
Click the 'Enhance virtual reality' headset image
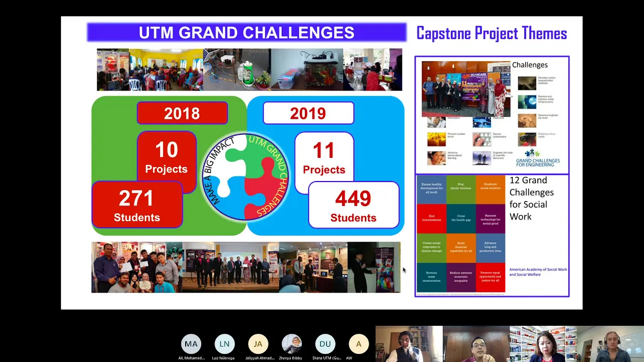tap(527, 138)
